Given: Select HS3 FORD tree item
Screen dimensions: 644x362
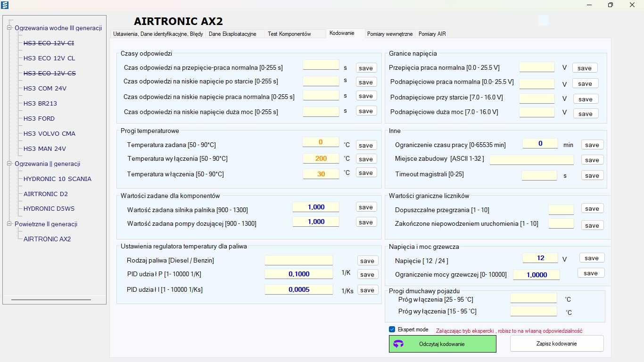Looking at the screenshot, I should [x=39, y=118].
